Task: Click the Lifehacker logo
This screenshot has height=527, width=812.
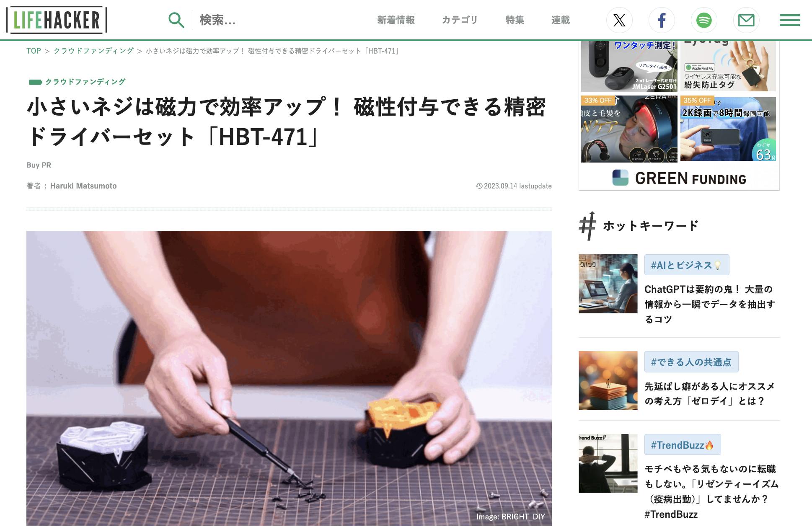Action: 57,20
